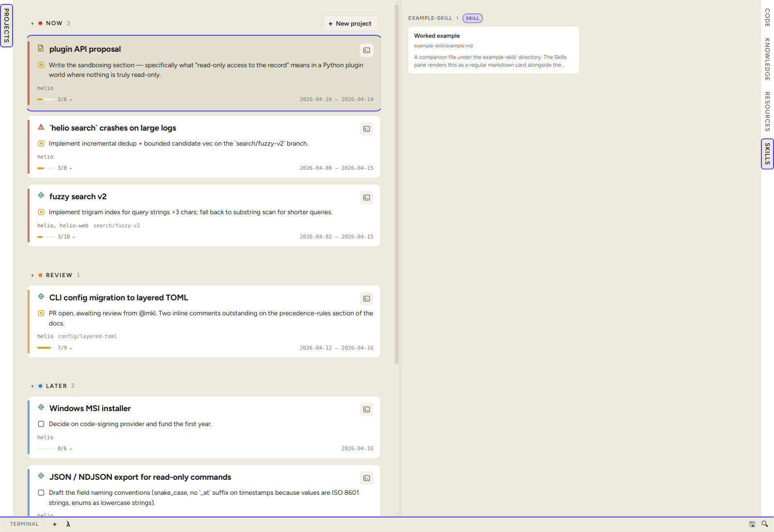This screenshot has width=774, height=532.
Task: Open the fuzzy search v2 title
Action: (78, 196)
